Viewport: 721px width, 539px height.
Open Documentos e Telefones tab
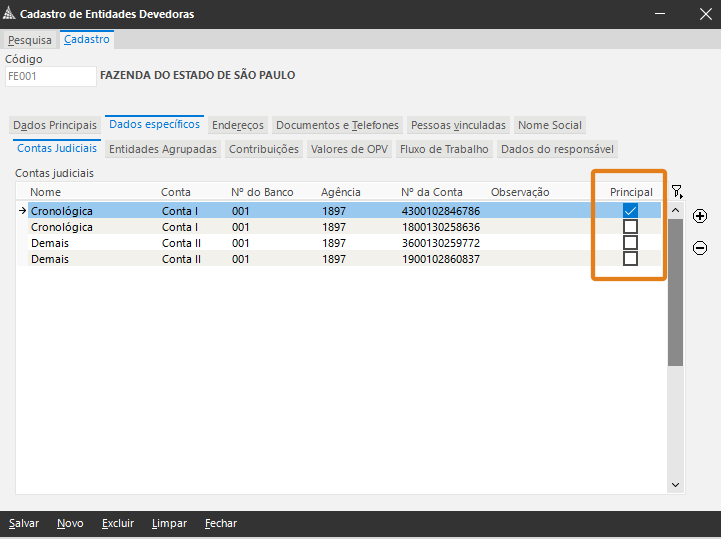pos(337,125)
